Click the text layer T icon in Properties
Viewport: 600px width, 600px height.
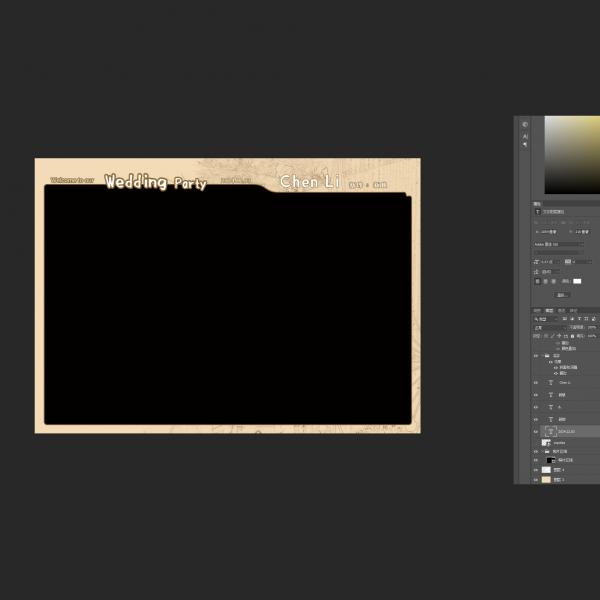point(538,212)
